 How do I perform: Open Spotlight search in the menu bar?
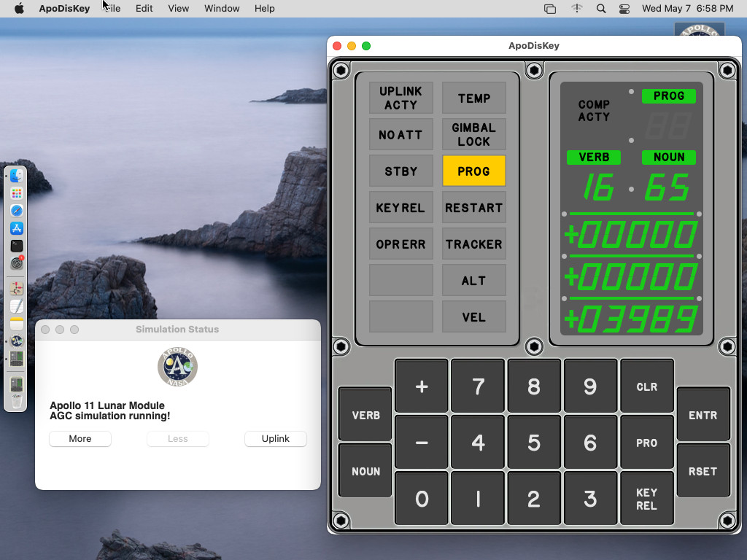point(601,9)
